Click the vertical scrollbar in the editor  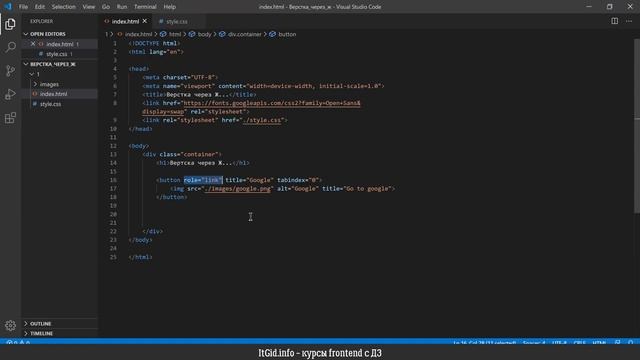point(637,126)
